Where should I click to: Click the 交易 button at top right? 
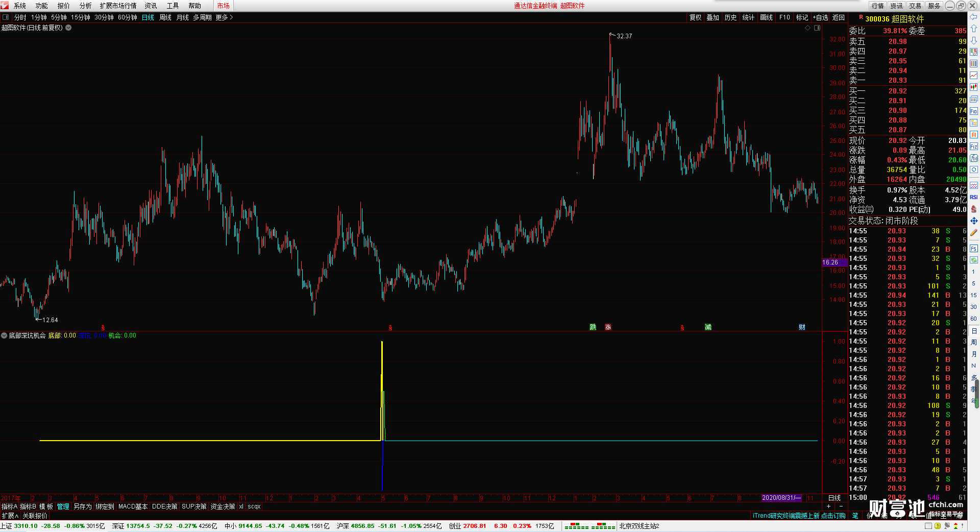coord(915,6)
